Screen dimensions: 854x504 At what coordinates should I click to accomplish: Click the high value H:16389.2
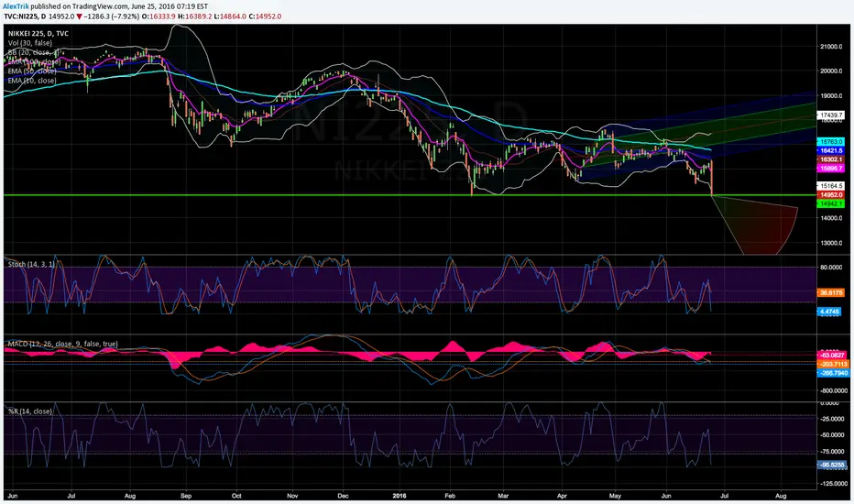click(194, 16)
